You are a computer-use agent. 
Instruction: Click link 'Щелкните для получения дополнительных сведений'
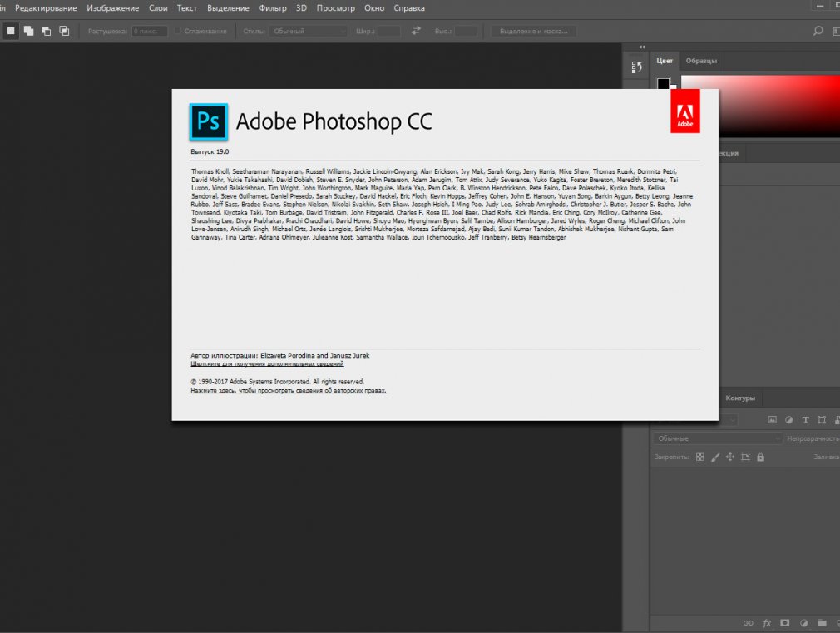267,364
